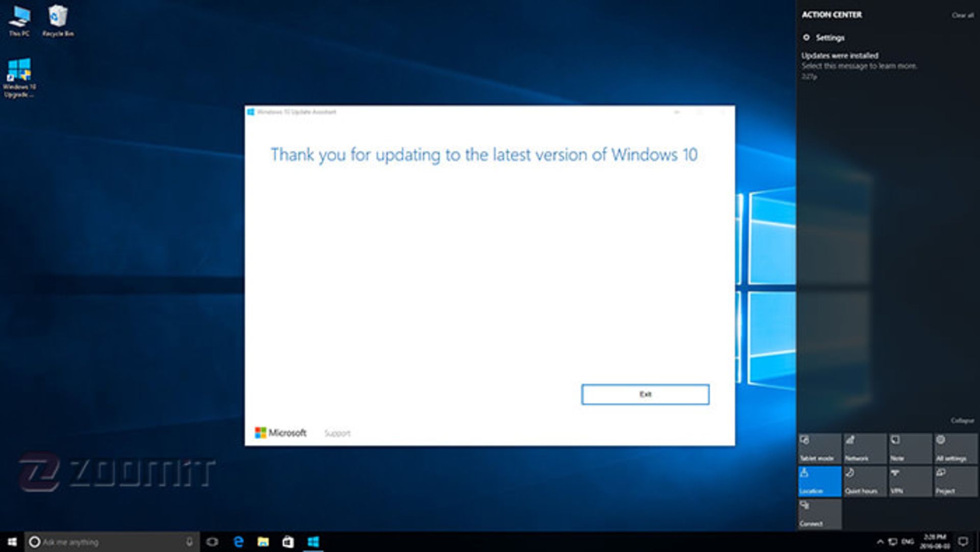
Task: Click Clear all in Action Center
Action: coord(963,15)
